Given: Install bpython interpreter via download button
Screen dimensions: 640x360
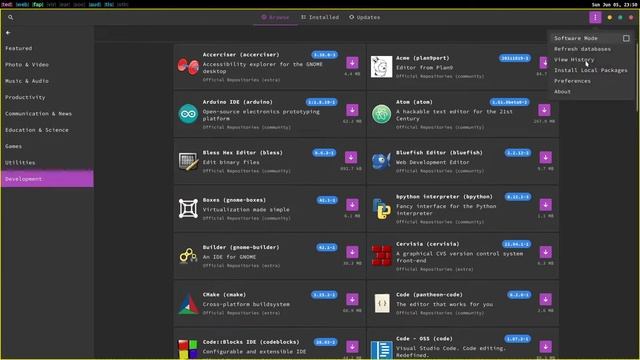Looking at the screenshot, I should [545, 205].
